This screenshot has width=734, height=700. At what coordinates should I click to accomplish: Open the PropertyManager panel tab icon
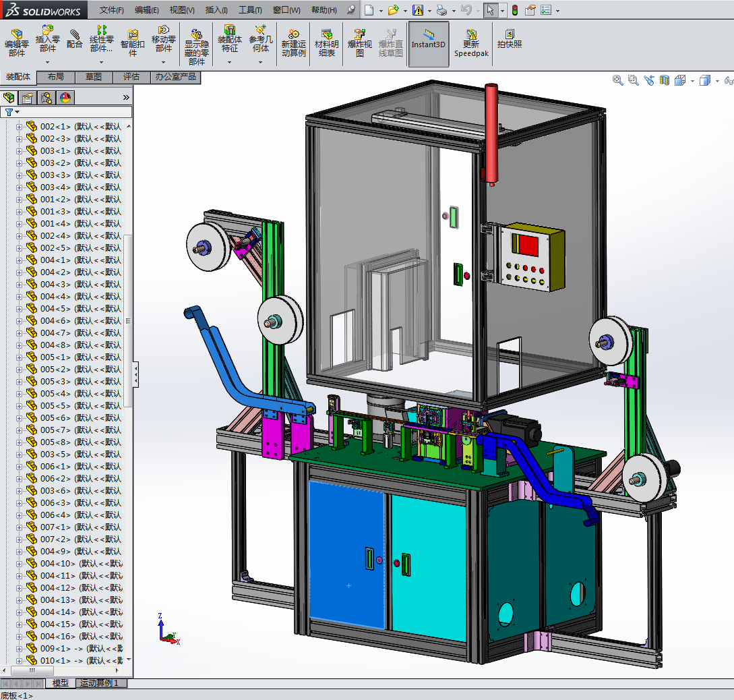28,98
